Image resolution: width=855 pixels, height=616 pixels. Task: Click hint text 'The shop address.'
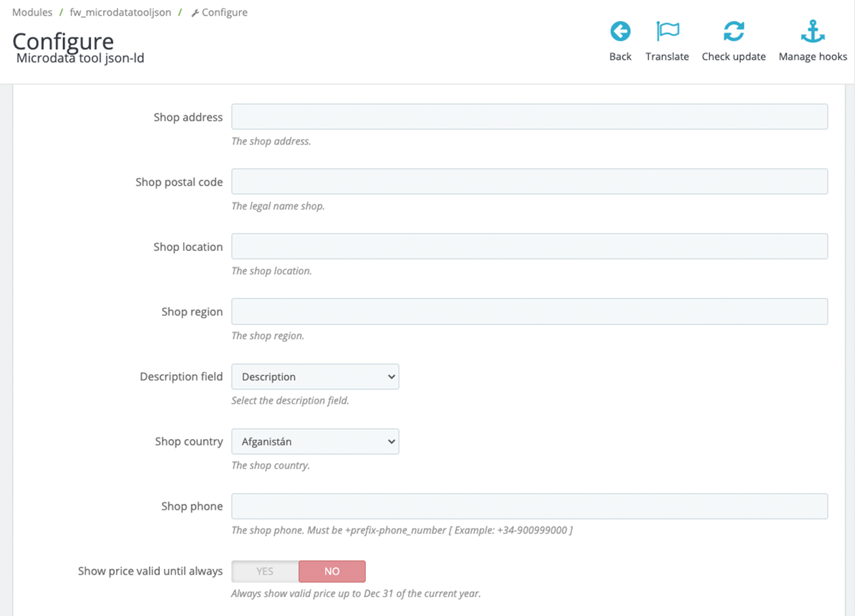pyautogui.click(x=271, y=141)
